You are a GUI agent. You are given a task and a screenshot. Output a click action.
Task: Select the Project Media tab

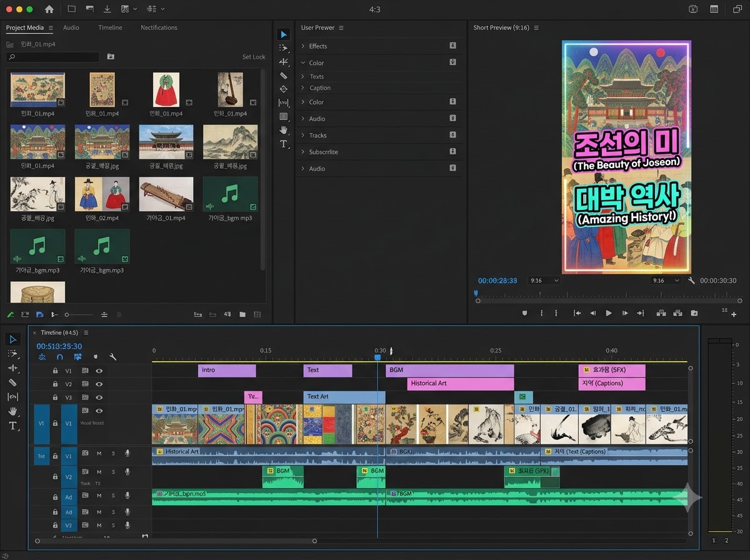[26, 27]
